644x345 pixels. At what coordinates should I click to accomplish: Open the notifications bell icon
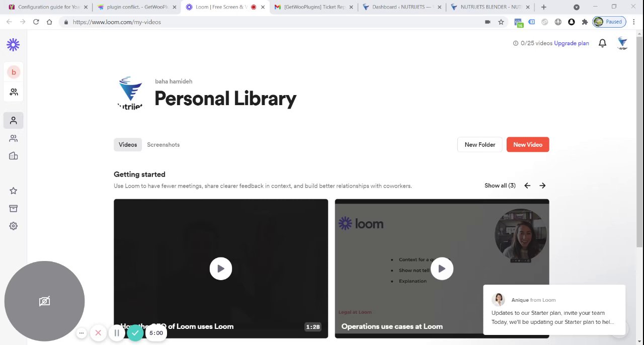pyautogui.click(x=602, y=43)
